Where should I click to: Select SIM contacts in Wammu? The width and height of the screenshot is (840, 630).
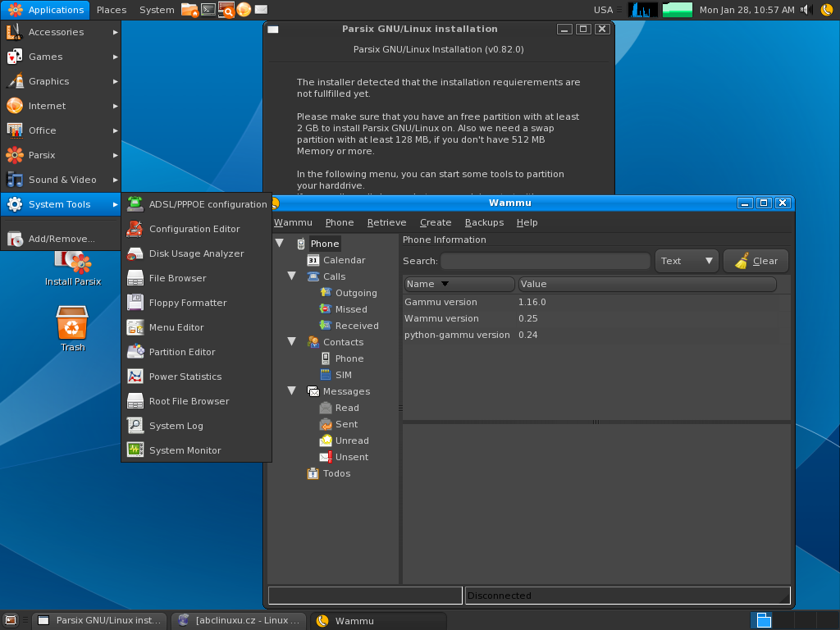coord(344,375)
